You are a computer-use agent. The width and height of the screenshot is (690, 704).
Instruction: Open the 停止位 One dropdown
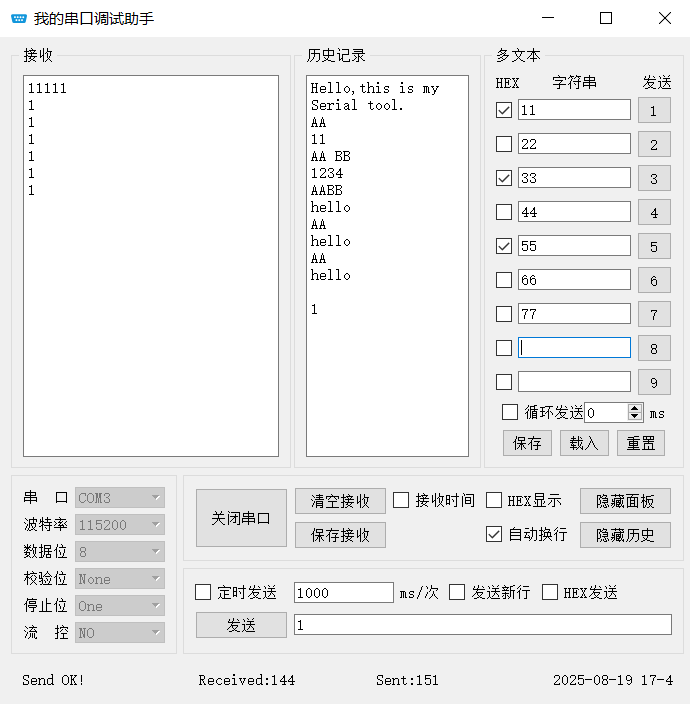(x=120, y=606)
